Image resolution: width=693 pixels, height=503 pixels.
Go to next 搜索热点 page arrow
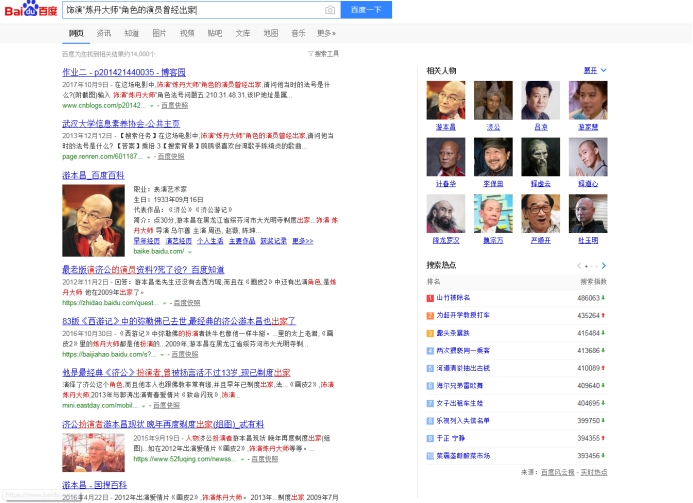point(604,266)
